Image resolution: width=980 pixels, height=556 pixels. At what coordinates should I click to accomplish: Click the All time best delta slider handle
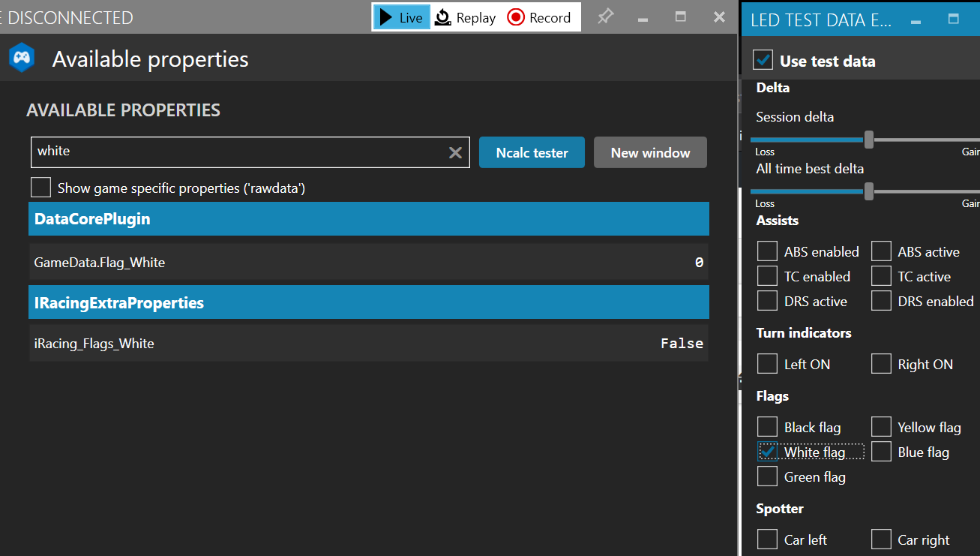tap(869, 191)
